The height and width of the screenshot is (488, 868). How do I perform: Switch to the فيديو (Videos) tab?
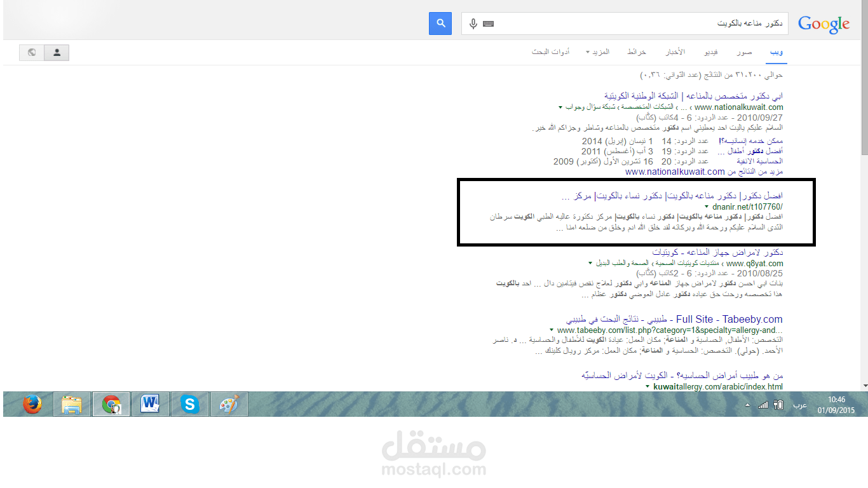tap(710, 51)
